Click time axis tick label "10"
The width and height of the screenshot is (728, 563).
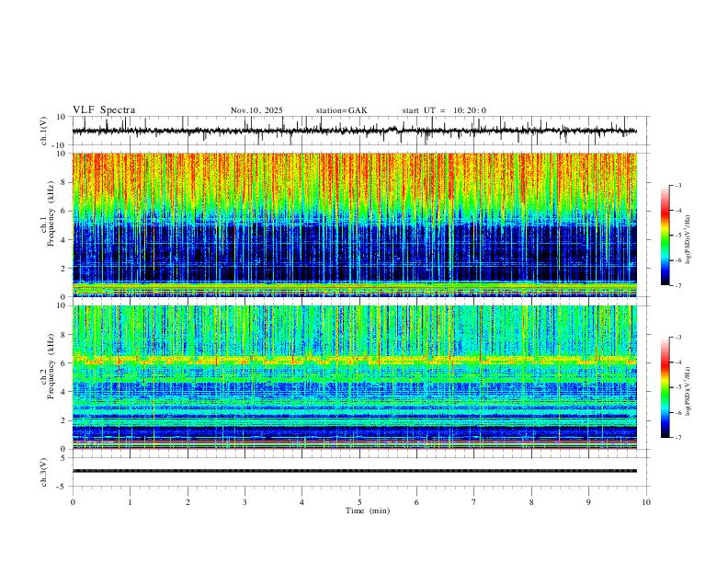(646, 502)
